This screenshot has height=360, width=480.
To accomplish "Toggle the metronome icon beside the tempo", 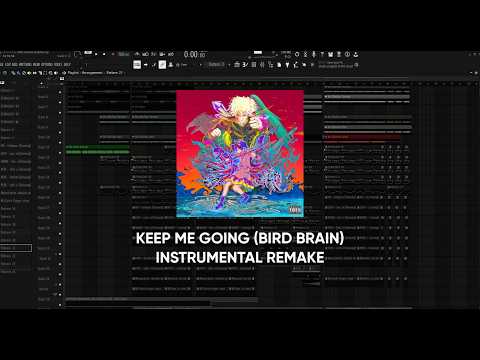I will [x=137, y=54].
